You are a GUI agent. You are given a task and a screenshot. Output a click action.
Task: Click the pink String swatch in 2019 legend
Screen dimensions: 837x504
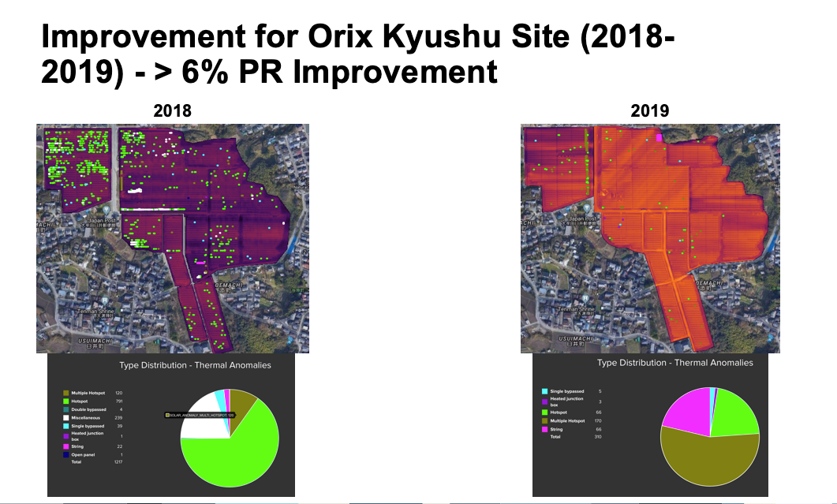[544, 428]
